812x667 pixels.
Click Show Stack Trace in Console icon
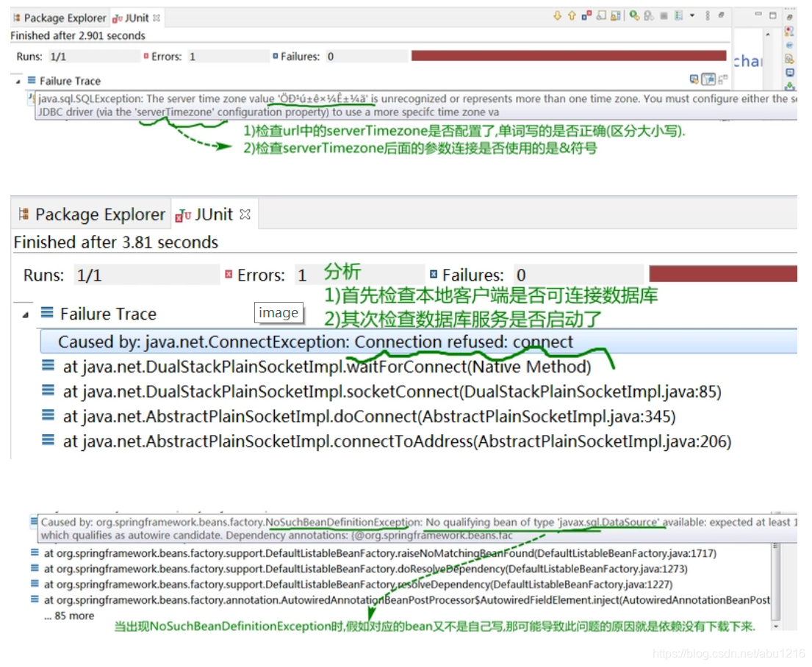(694, 79)
